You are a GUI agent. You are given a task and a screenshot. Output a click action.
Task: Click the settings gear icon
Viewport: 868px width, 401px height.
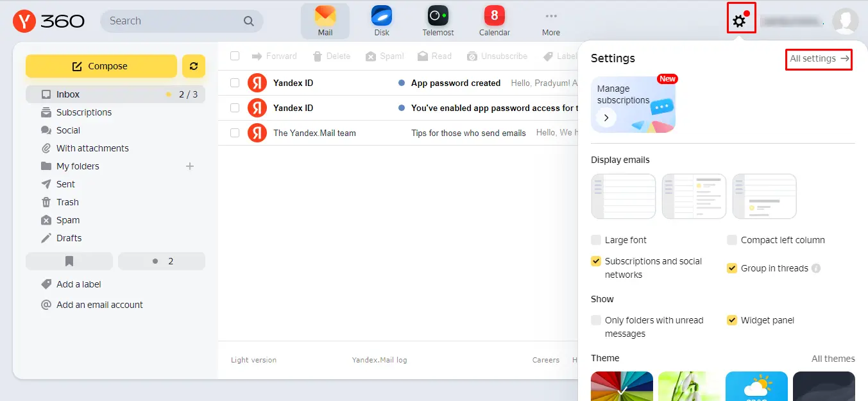(740, 21)
